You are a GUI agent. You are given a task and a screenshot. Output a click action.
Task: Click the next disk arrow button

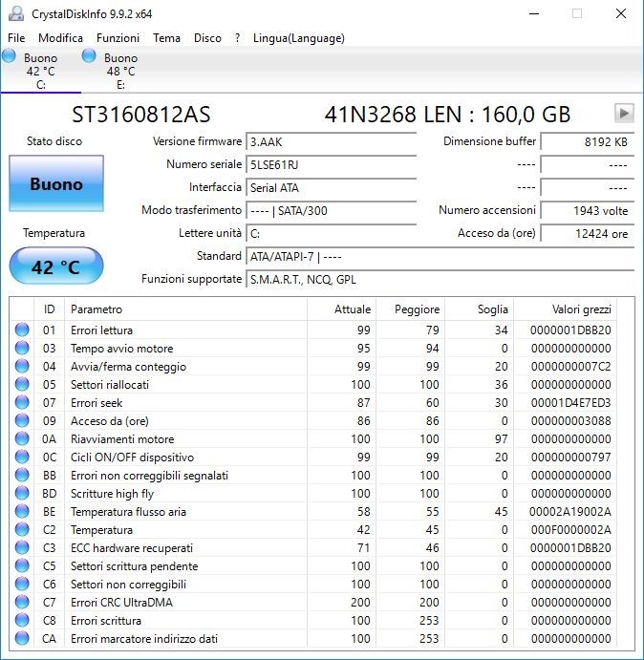point(624,114)
